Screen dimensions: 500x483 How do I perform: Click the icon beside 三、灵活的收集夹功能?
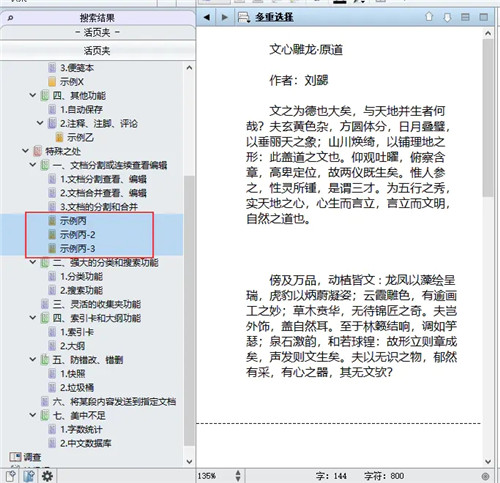click(45, 304)
